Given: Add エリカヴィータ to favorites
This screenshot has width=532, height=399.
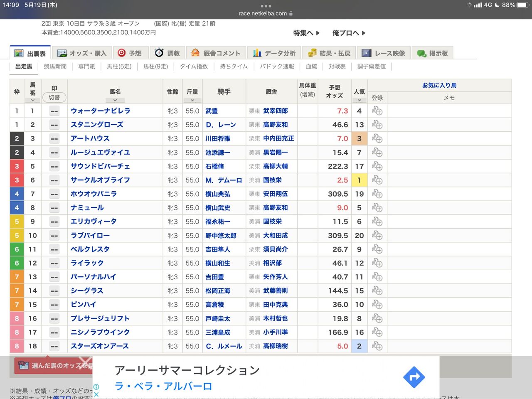Looking at the screenshot, I should pos(377,222).
